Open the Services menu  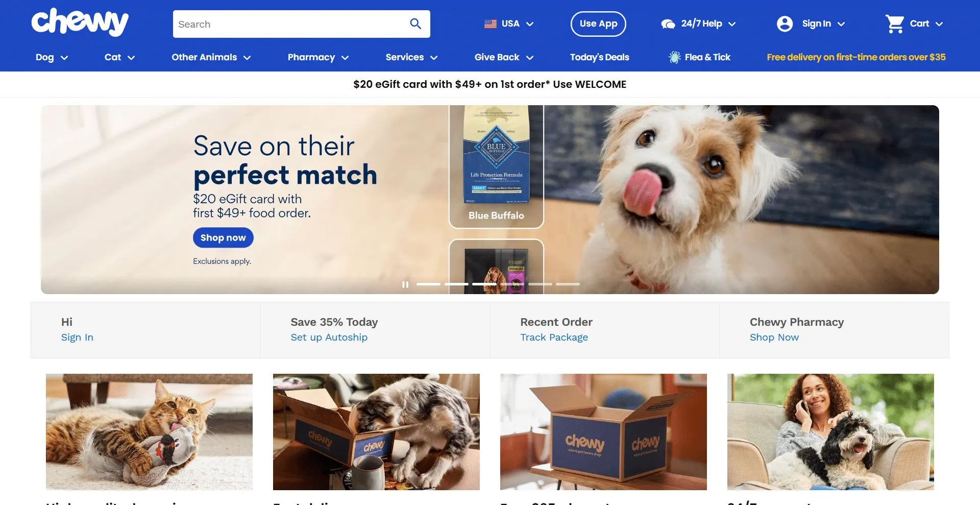click(411, 57)
